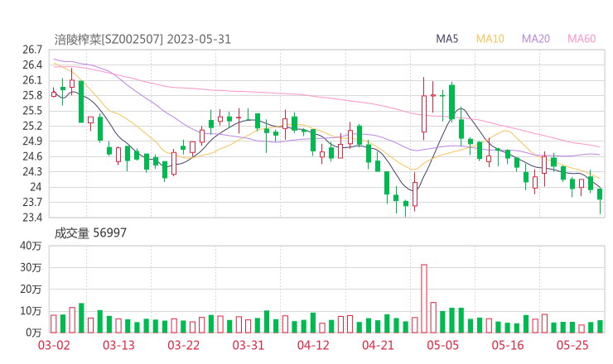Click the MA20 legend label

[536, 39]
